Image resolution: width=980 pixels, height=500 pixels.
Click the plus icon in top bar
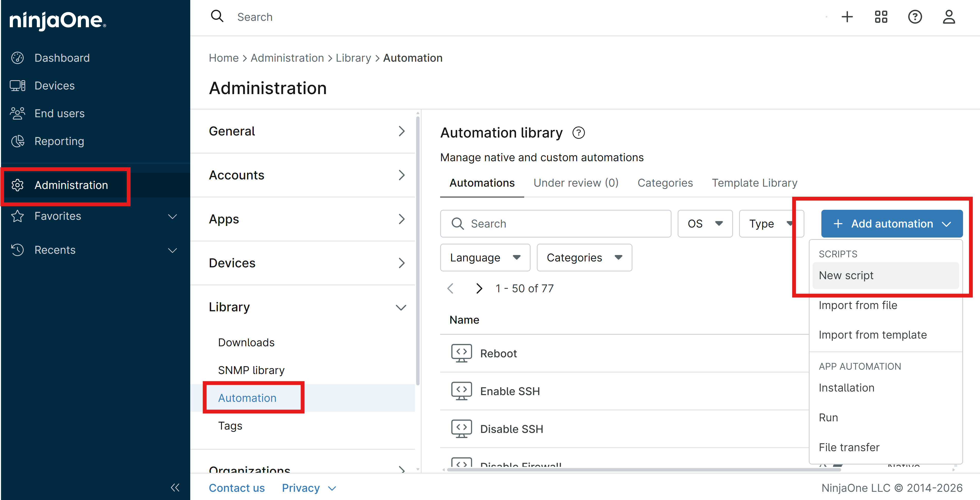tap(847, 17)
